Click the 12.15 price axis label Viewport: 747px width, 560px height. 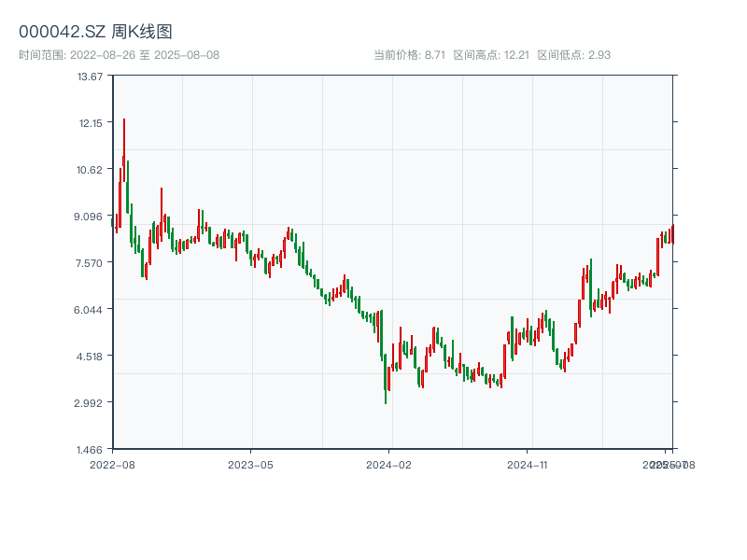coord(91,122)
